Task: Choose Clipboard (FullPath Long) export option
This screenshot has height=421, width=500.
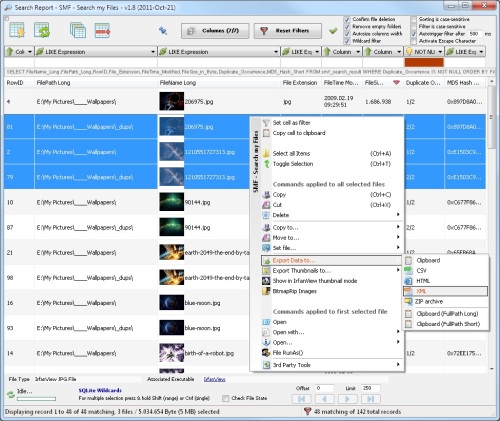Action: point(445,314)
